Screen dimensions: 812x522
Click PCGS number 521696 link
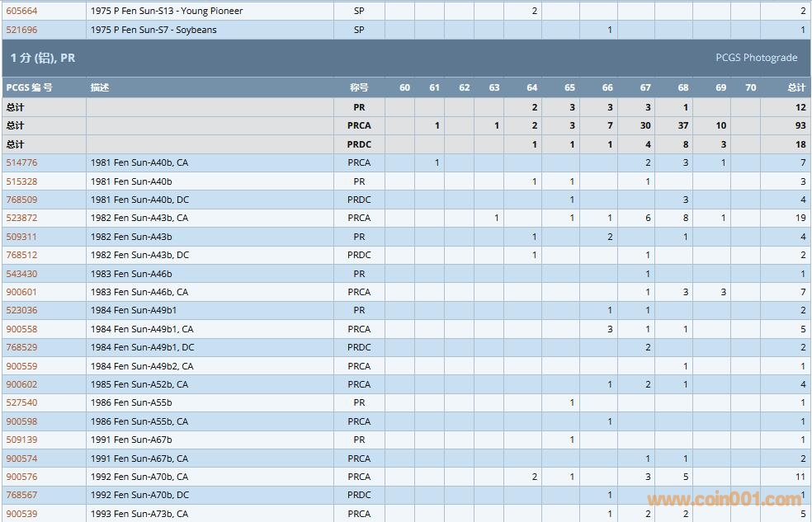(x=21, y=30)
